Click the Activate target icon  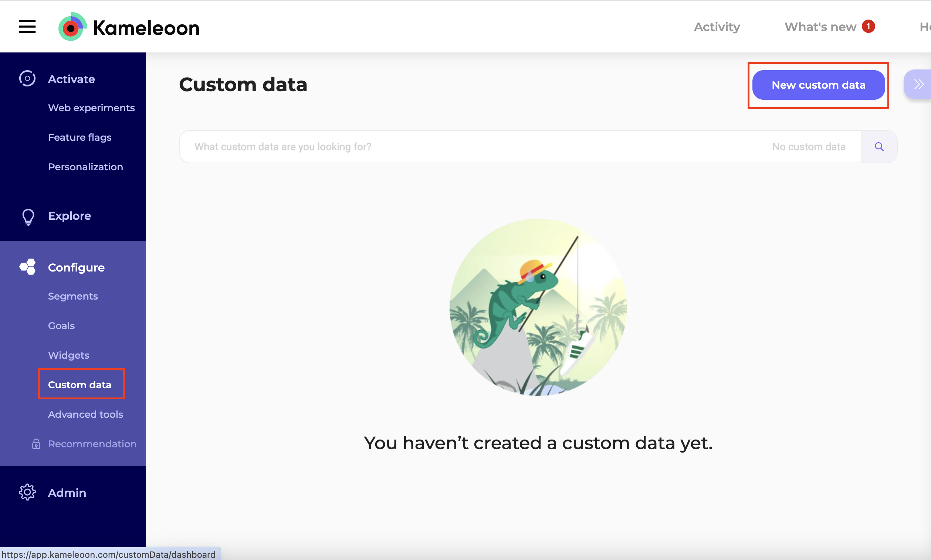[27, 78]
